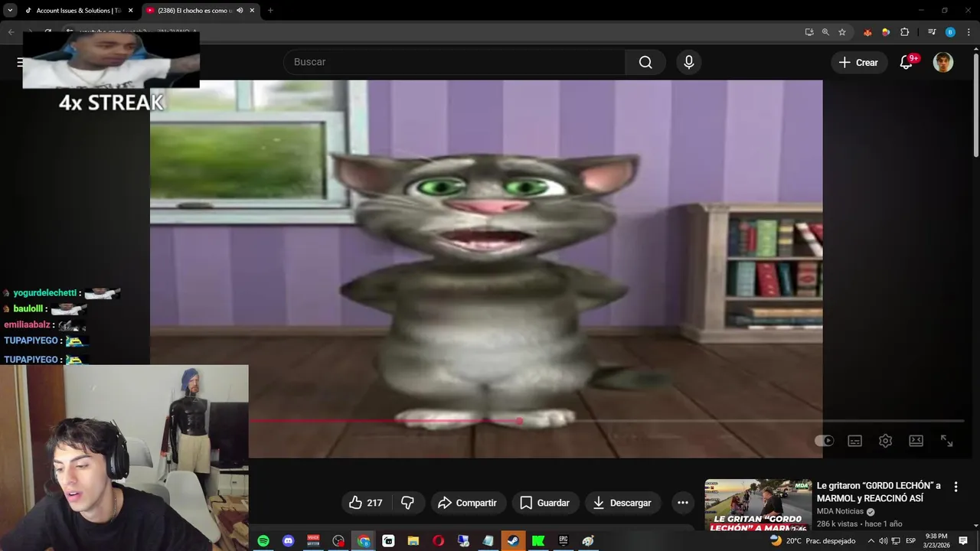Open Paint palette app from the taskbar
This screenshot has width=980, height=551.
tap(588, 541)
